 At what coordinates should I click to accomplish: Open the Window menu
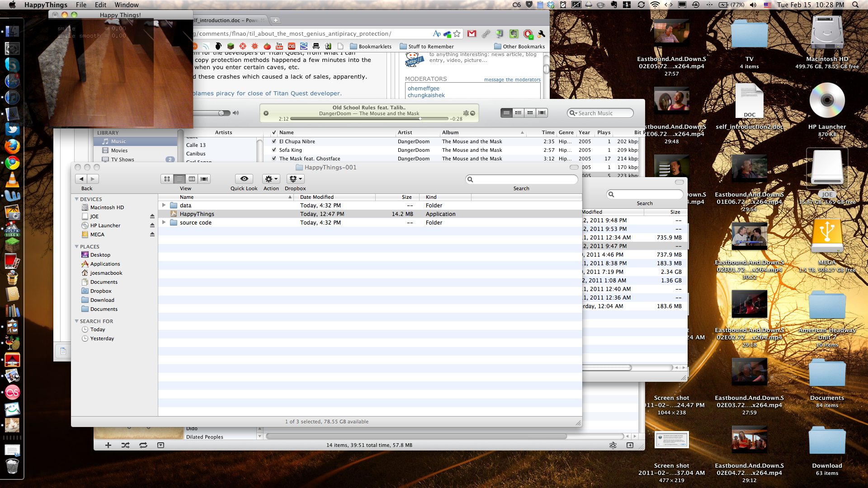tap(127, 5)
